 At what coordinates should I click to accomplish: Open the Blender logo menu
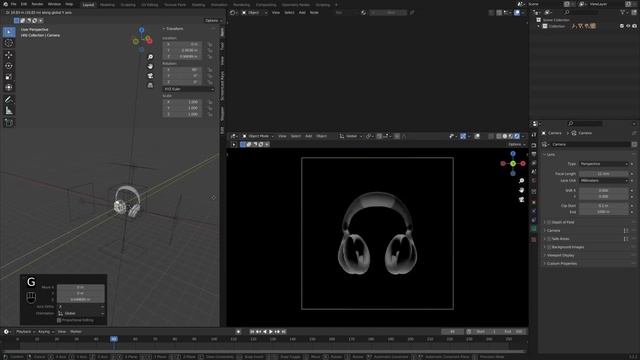(5, 4)
